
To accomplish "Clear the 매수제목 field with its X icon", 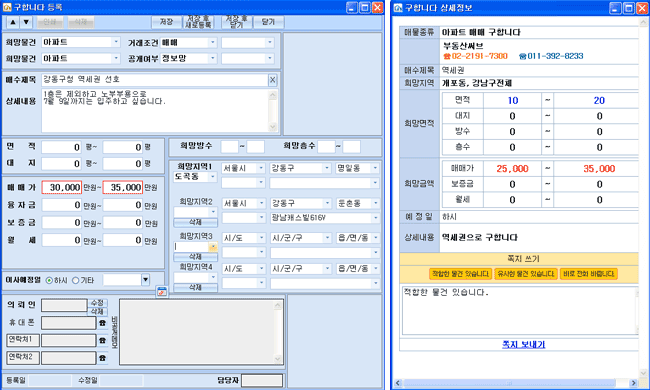I will (x=272, y=80).
